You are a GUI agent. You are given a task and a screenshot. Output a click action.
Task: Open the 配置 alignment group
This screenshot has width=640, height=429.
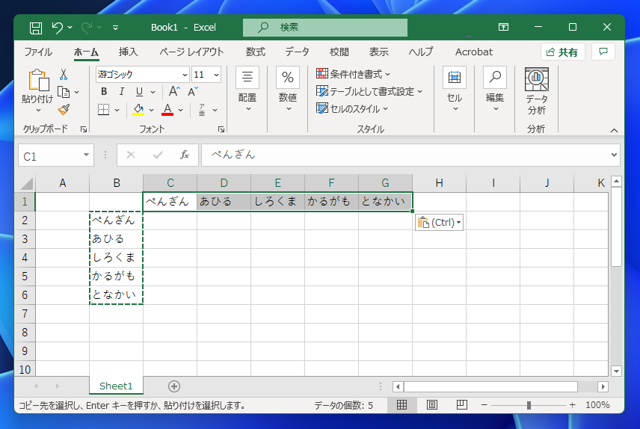247,90
